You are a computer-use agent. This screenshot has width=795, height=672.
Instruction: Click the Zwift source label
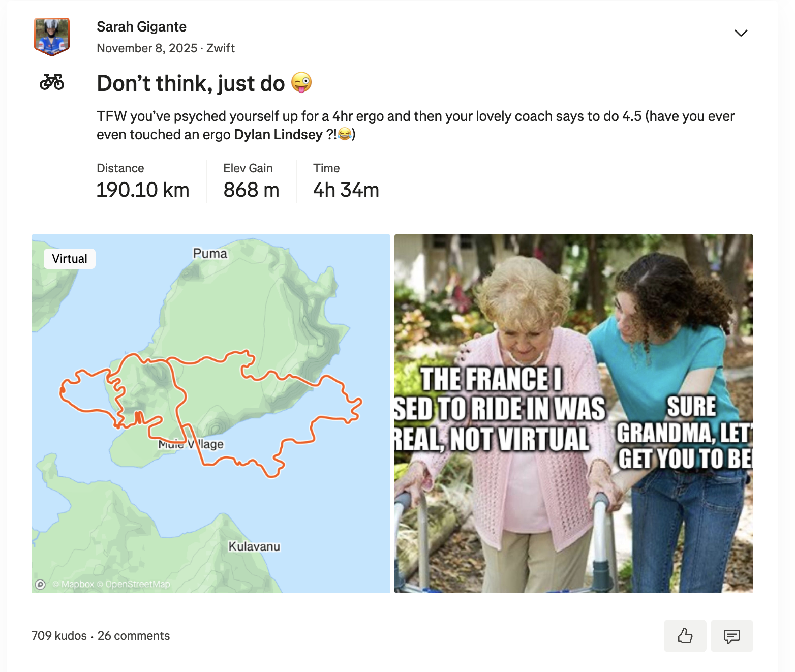click(221, 48)
